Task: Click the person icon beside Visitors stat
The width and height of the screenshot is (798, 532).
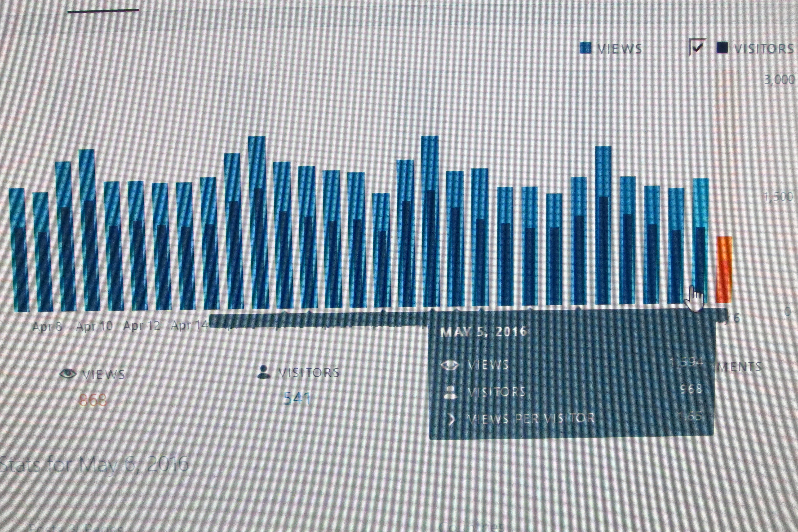Action: (x=264, y=372)
